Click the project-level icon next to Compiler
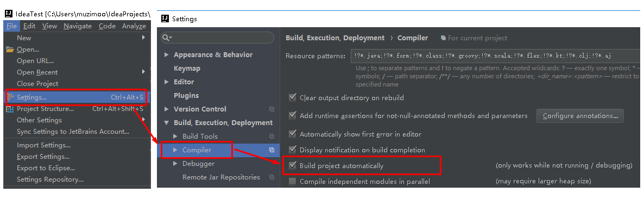The image size is (644, 198). [272, 150]
